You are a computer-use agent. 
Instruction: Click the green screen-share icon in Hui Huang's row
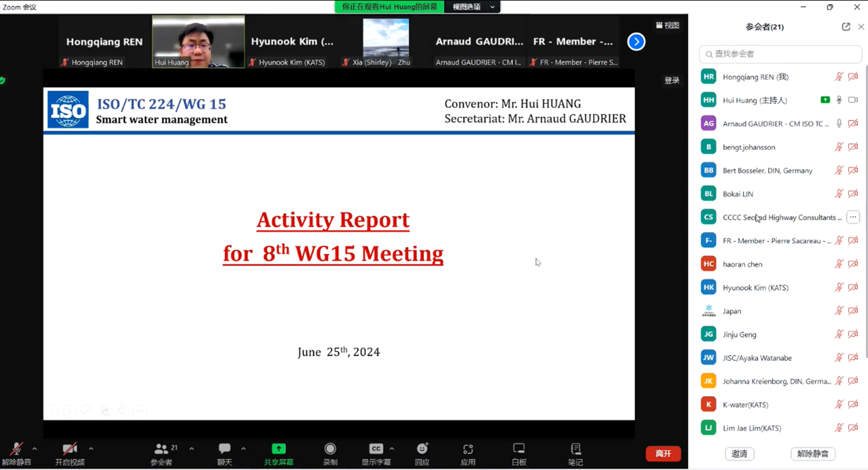coord(825,100)
